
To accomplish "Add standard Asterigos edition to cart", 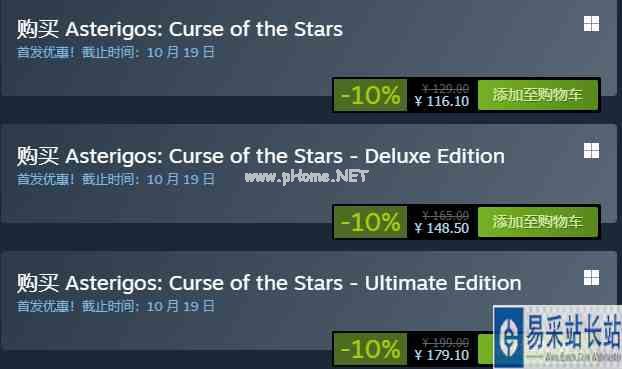I will pos(538,95).
